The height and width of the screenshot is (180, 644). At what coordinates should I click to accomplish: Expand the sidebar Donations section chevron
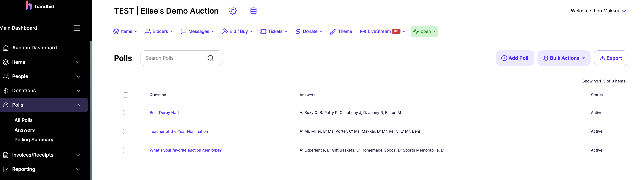click(78, 91)
